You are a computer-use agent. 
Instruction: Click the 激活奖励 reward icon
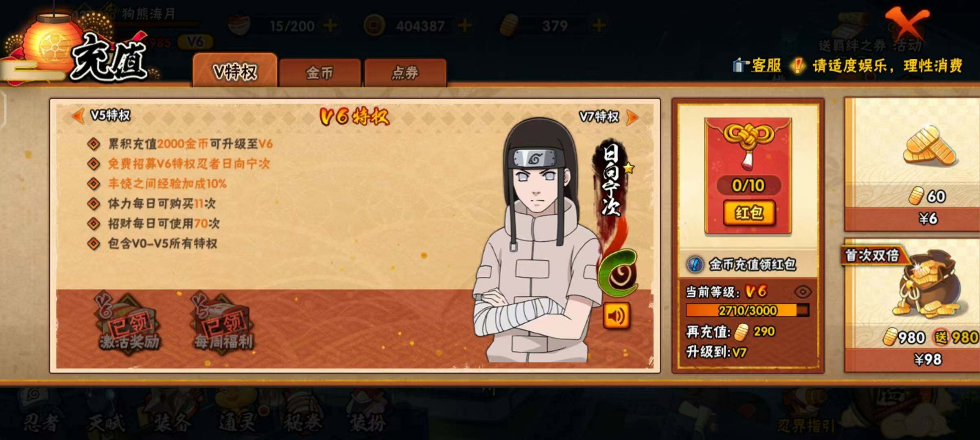point(129,324)
